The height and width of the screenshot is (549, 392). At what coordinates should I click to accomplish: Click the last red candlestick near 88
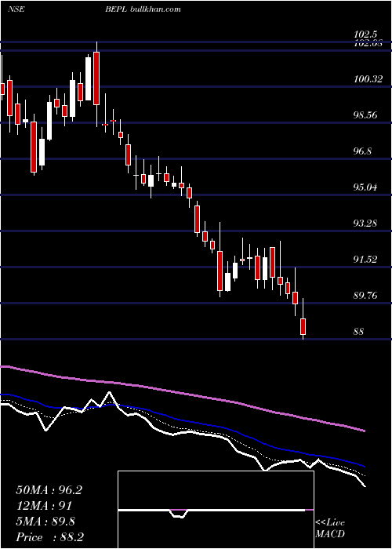pos(303,326)
